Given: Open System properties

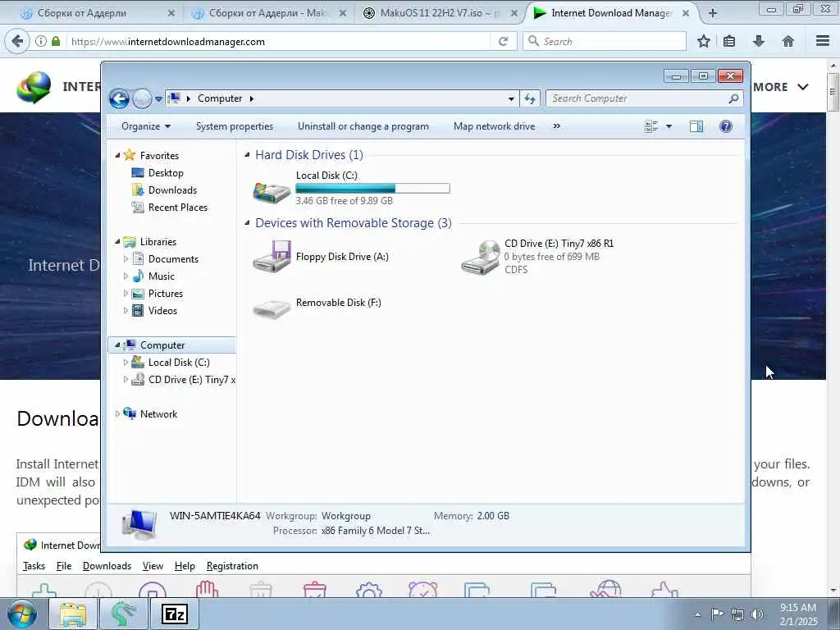Looking at the screenshot, I should point(235,126).
